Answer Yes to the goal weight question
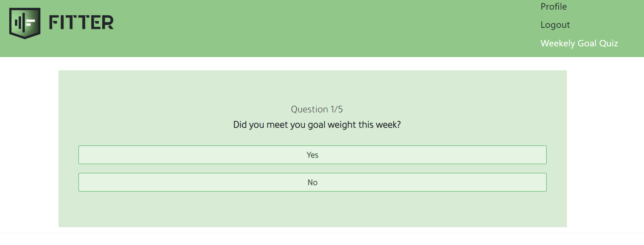Viewport: 644px width, 245px height. (x=312, y=155)
